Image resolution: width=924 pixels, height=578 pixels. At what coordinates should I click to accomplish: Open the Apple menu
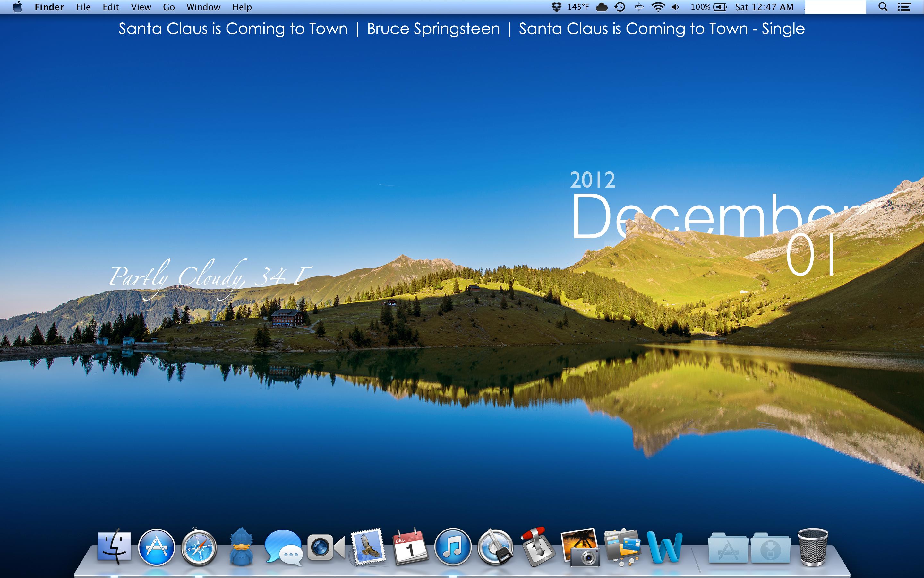(18, 7)
